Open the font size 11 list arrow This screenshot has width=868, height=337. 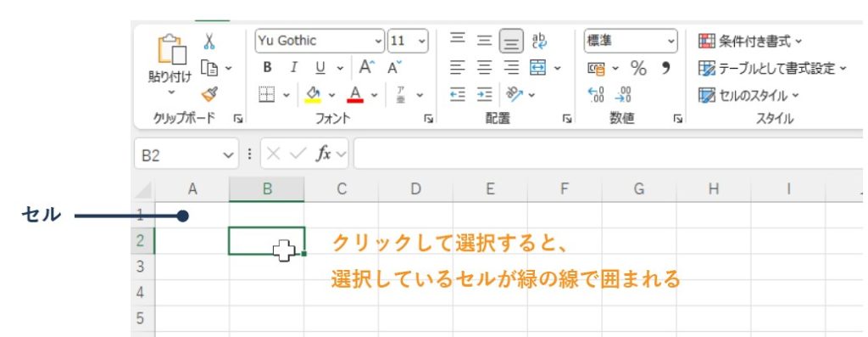click(x=422, y=41)
